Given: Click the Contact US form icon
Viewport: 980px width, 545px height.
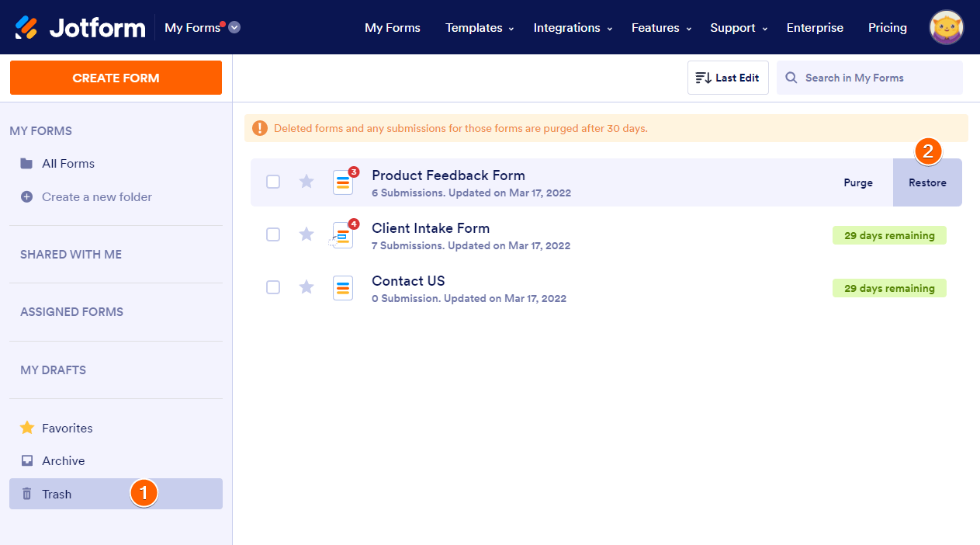Looking at the screenshot, I should (343, 288).
